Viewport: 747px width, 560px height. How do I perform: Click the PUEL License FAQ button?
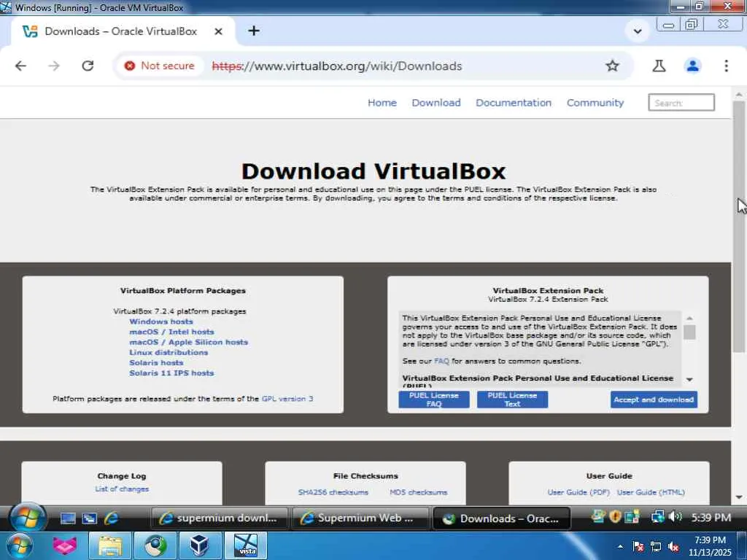[x=433, y=400]
